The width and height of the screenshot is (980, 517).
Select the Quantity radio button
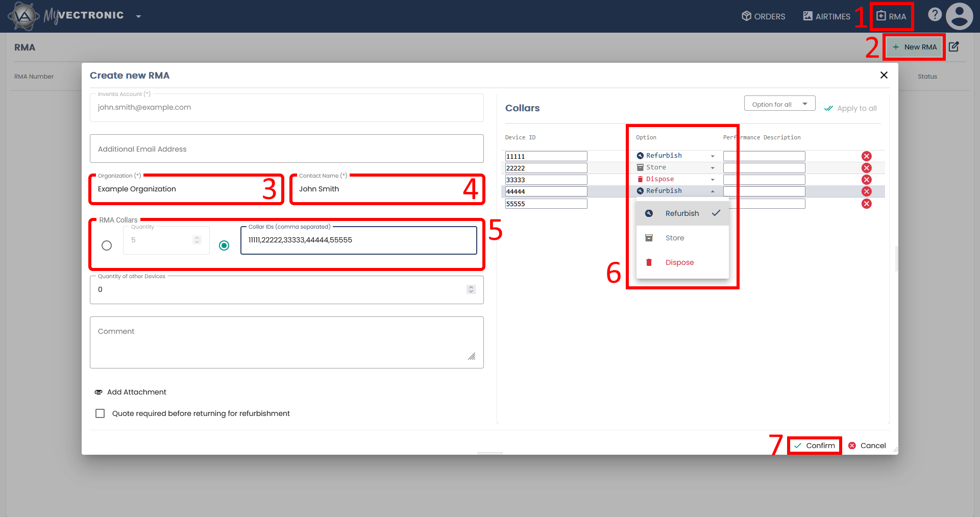(107, 245)
